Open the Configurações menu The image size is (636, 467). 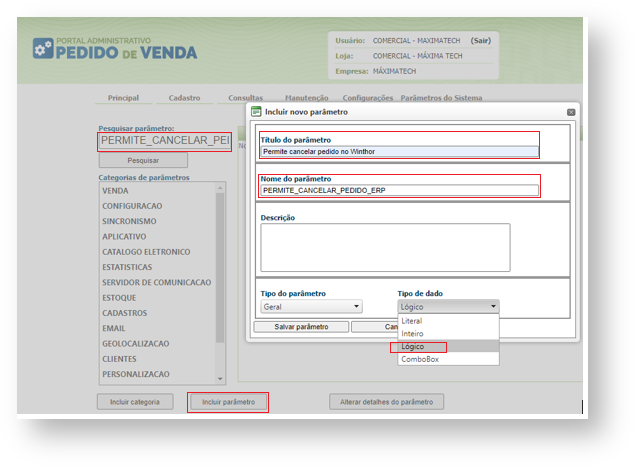pyautogui.click(x=368, y=98)
